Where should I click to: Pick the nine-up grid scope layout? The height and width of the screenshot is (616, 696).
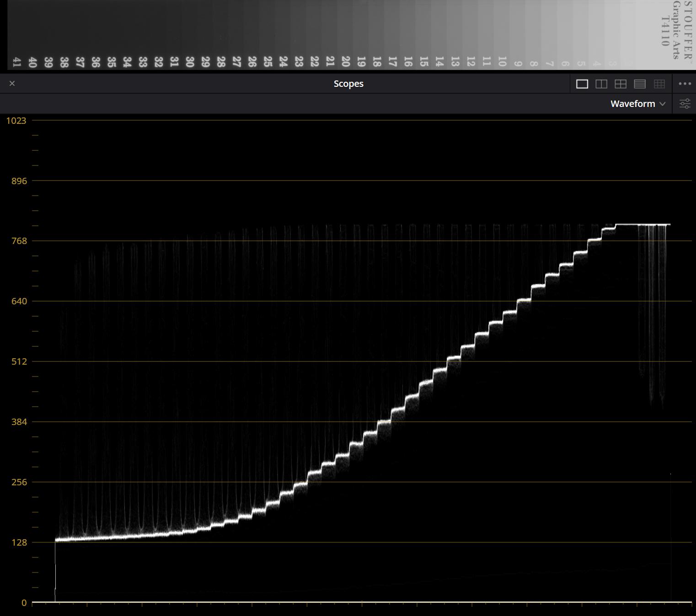[x=659, y=84]
